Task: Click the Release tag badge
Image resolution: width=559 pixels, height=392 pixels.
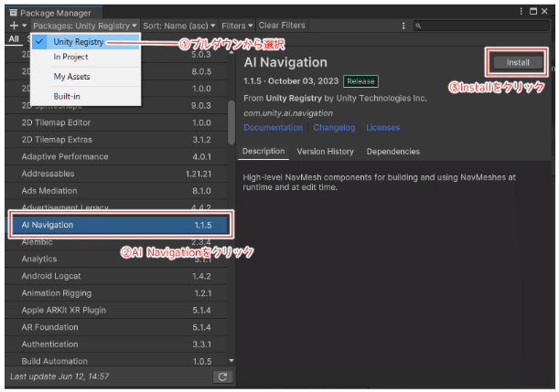Action: pos(360,81)
